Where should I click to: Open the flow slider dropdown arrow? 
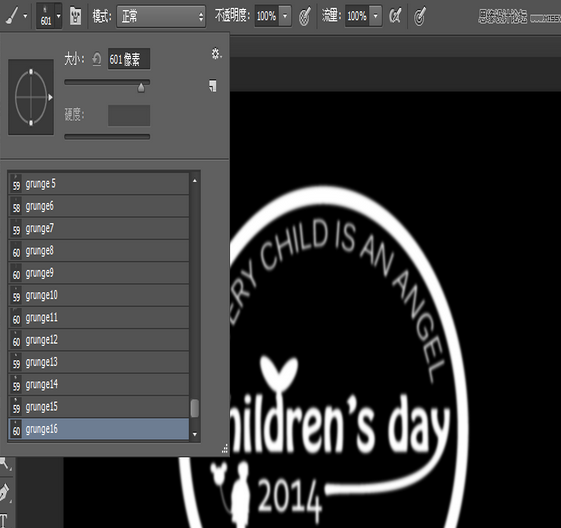[x=375, y=16]
